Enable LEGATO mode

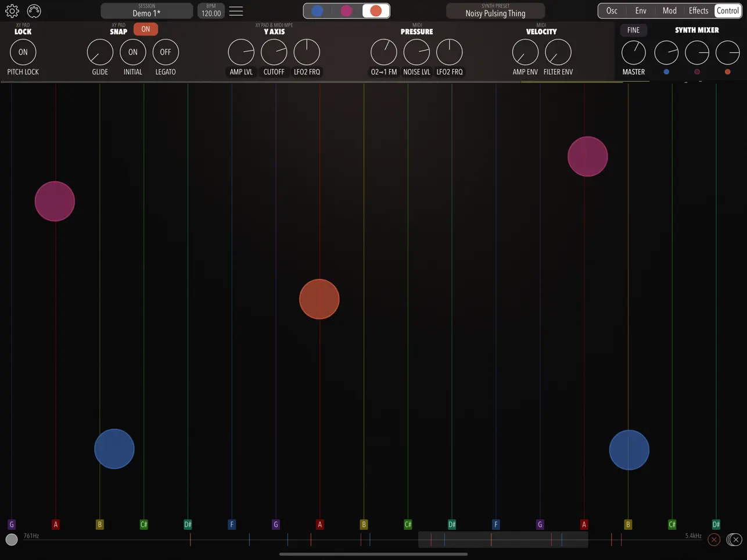click(165, 52)
